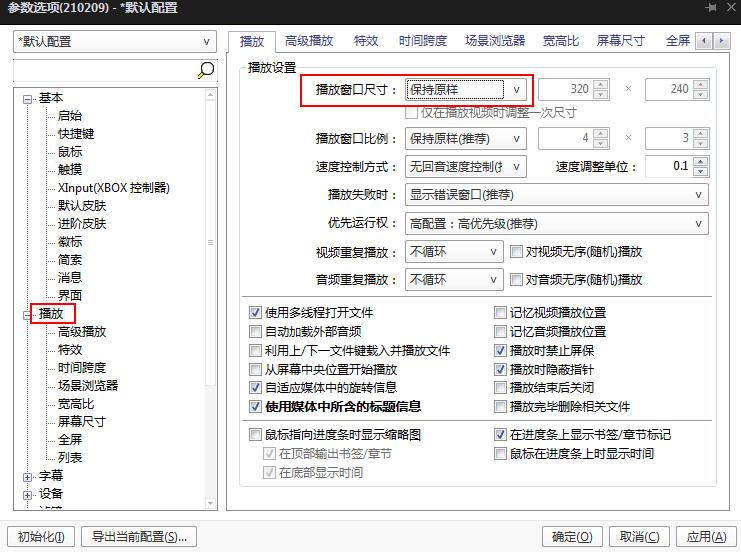The image size is (741, 556).
Task: Switch to the 时间跨度 tab
Action: pyautogui.click(x=422, y=41)
